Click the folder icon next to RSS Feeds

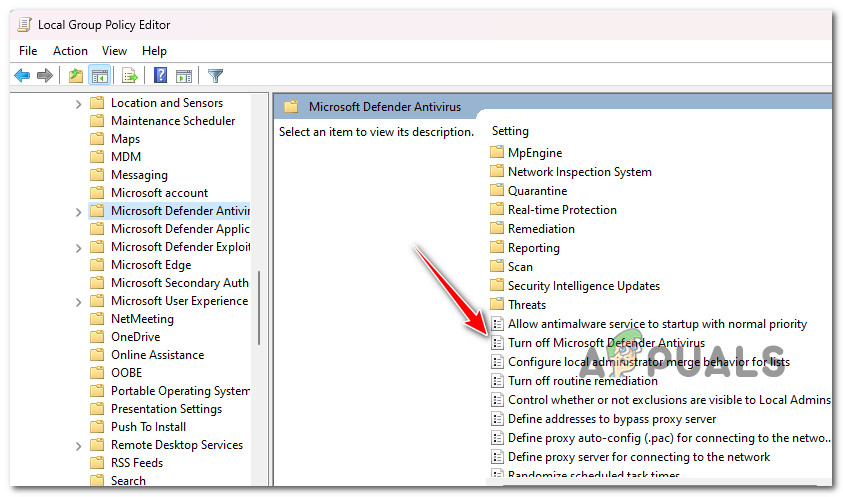(x=97, y=463)
